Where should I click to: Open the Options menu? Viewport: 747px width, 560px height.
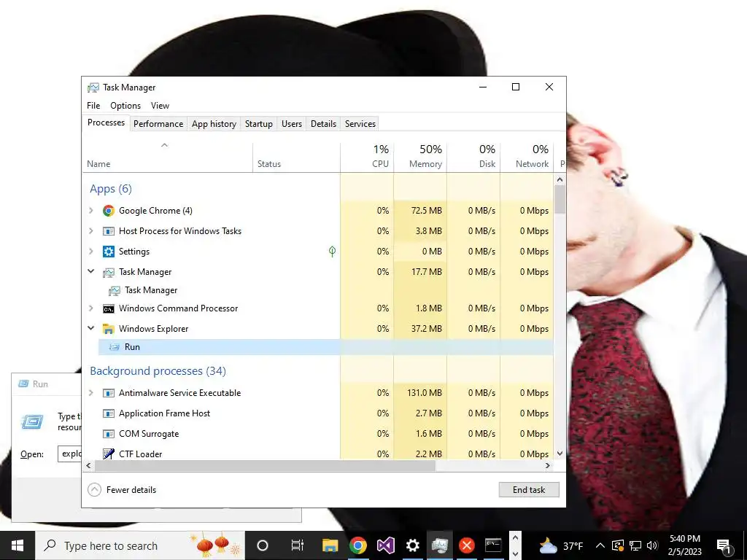pyautogui.click(x=125, y=106)
